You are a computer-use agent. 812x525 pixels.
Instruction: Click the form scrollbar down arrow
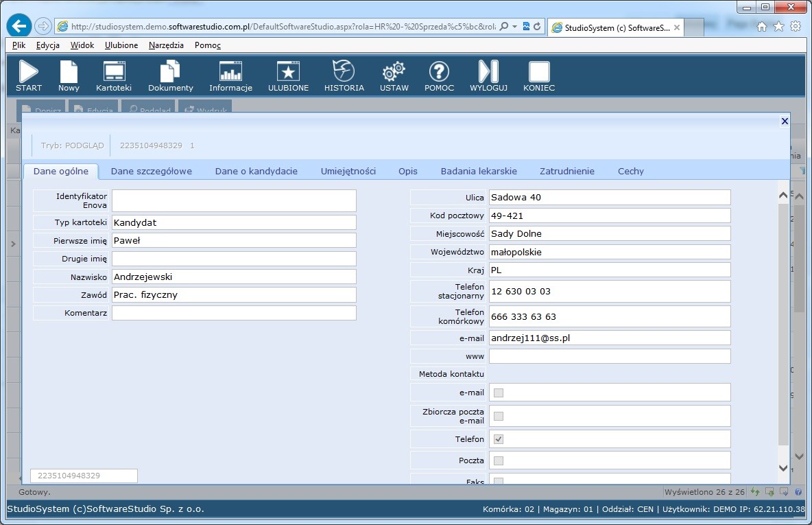pyautogui.click(x=783, y=468)
